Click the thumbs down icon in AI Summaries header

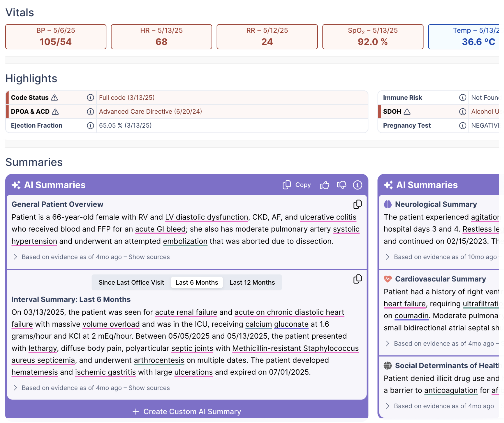pos(341,185)
